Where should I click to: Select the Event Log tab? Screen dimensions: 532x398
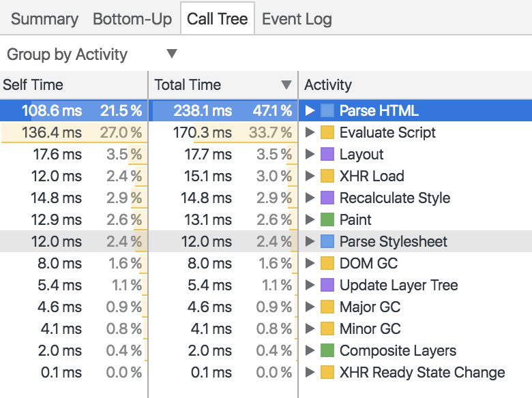(297, 18)
